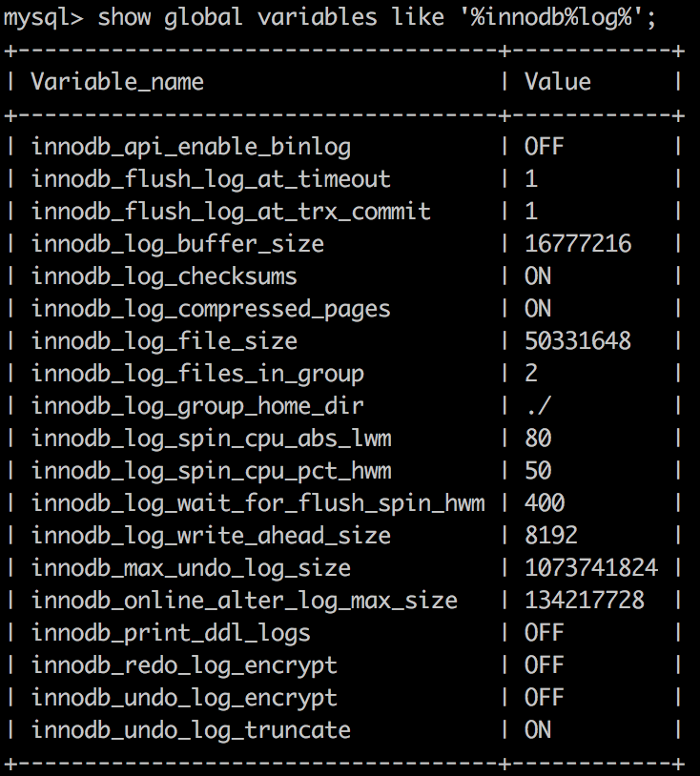Click the innodb_log_files_in_group variable
700x776 pixels.
[197, 374]
